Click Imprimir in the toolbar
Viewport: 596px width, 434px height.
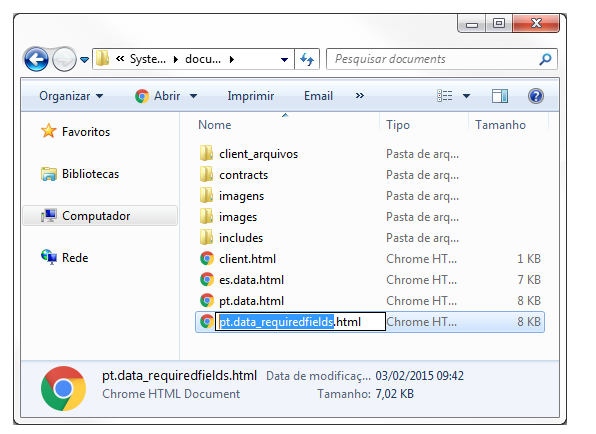(x=250, y=96)
